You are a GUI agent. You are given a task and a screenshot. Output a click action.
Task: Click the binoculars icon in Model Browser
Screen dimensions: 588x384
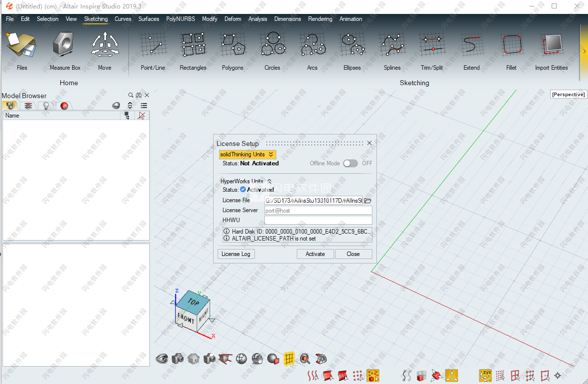click(x=139, y=95)
